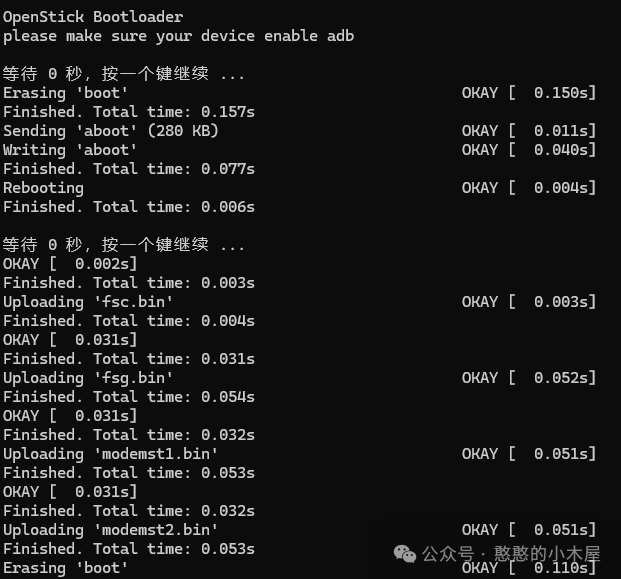The image size is (621, 579).
Task: Click the second 等待 0 秒 prompt line
Action: click(x=124, y=245)
